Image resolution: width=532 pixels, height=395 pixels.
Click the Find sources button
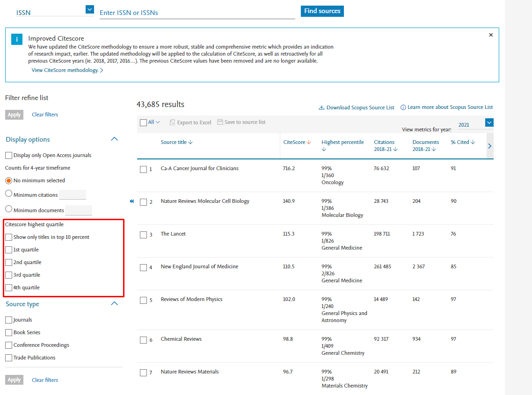click(x=322, y=11)
